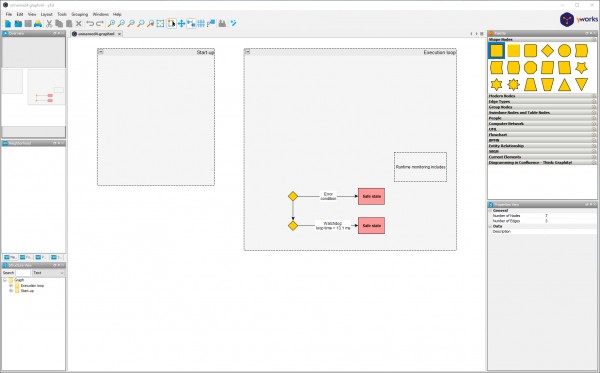
Task: Click the Delete X toolbar icon
Action: click(x=79, y=24)
